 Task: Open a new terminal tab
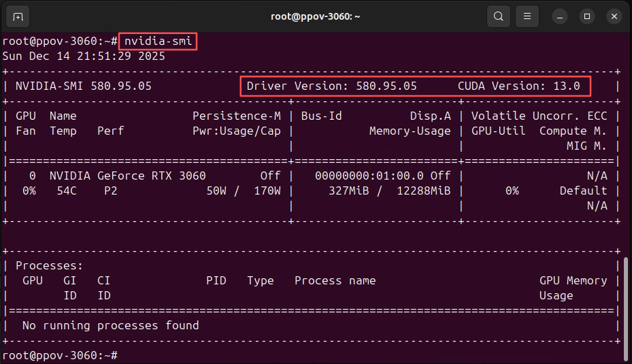click(x=18, y=16)
